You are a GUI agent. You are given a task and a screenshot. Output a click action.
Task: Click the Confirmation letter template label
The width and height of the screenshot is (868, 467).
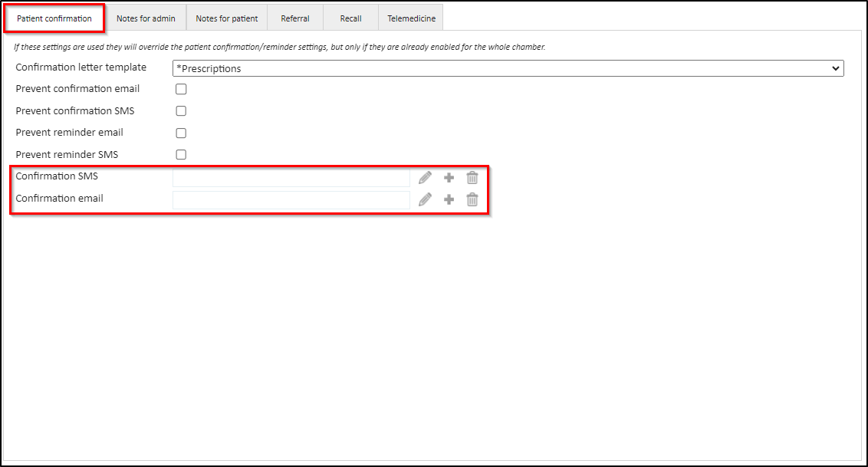(81, 67)
